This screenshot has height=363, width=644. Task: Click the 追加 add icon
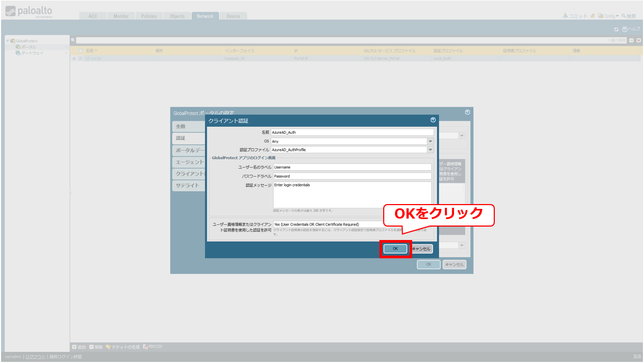[x=74, y=347]
